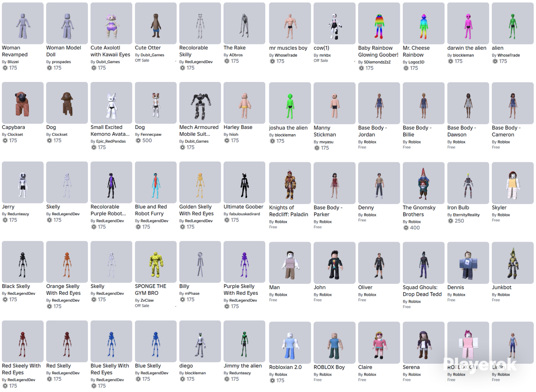Viewport: 536px width, 392px height.
Task: Click the Robux icon under Robloxian 2.0
Action: 272,380
